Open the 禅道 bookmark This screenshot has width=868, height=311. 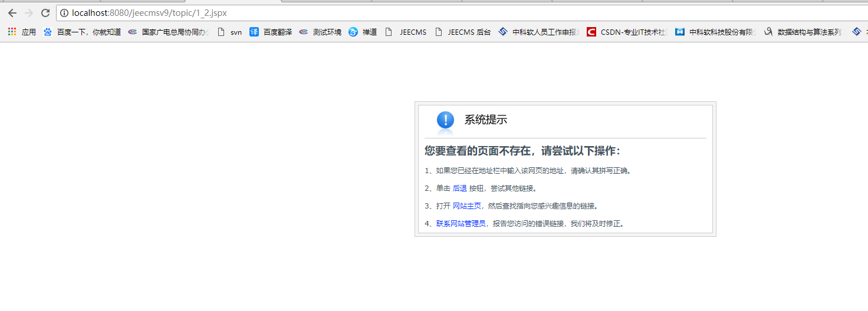tap(363, 32)
